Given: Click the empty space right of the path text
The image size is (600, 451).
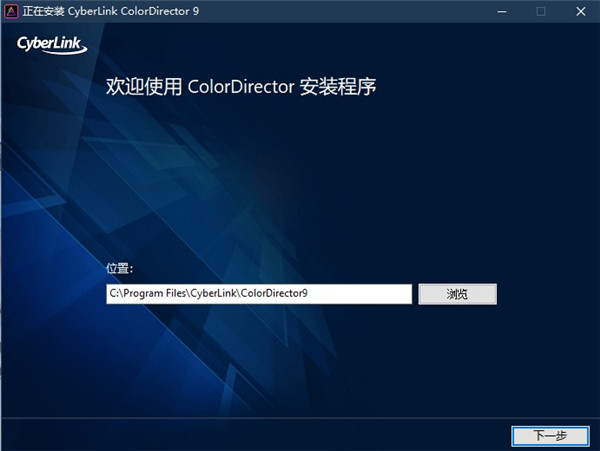Looking at the screenshot, I should pyautogui.click(x=370, y=294).
